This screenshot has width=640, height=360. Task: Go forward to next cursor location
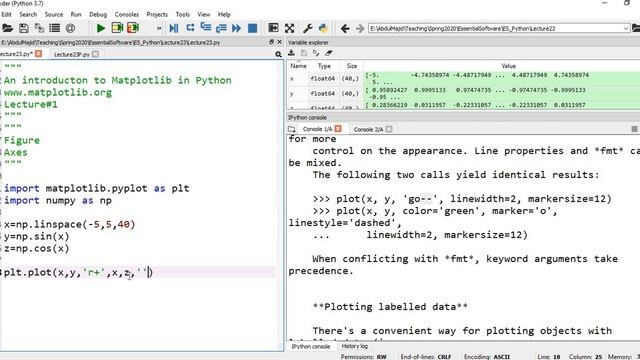click(360, 29)
